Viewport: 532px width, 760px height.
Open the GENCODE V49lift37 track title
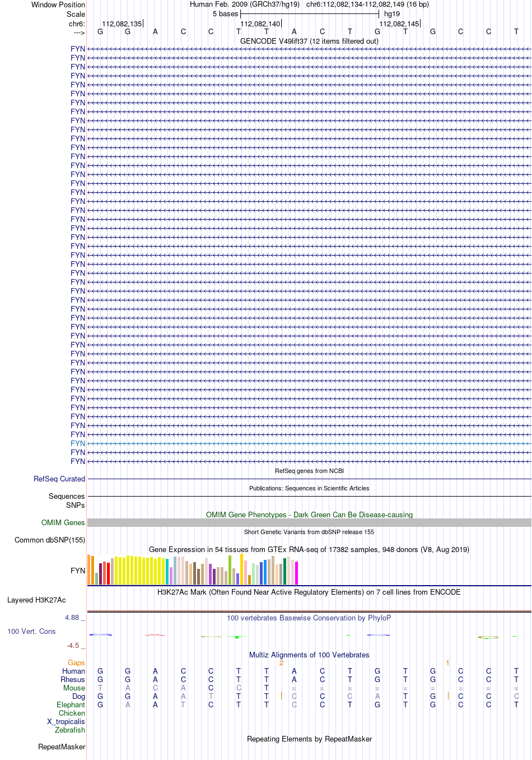[x=309, y=41]
